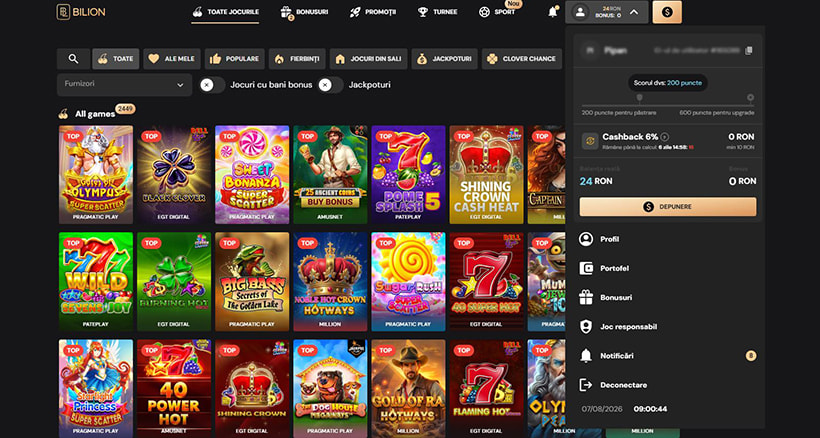The image size is (820, 438).
Task: Click the All games heading
Action: coord(95,114)
